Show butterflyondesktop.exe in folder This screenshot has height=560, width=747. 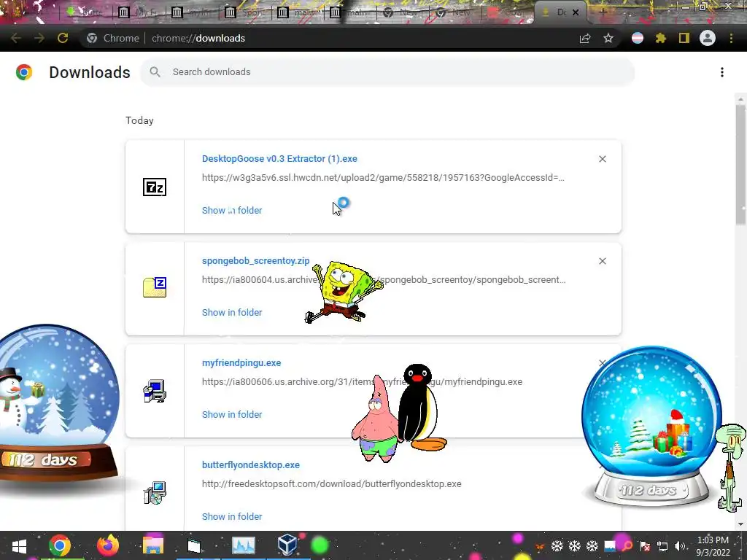232,516
